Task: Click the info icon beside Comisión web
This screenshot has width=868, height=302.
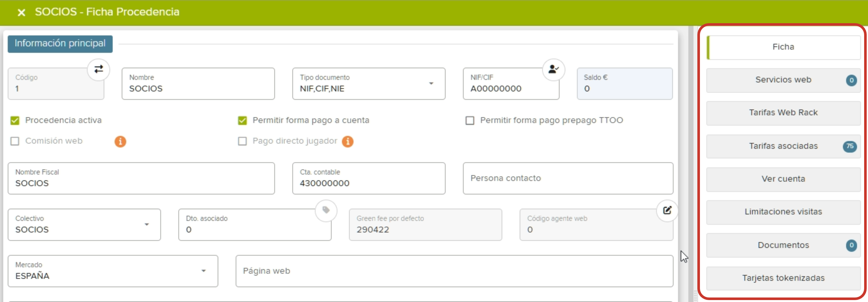Action: (120, 141)
